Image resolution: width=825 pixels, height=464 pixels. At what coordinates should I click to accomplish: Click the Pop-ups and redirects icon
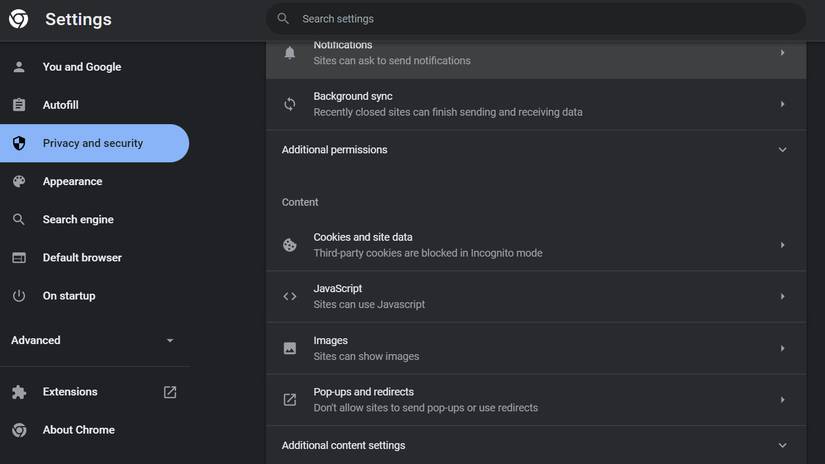pyautogui.click(x=290, y=400)
